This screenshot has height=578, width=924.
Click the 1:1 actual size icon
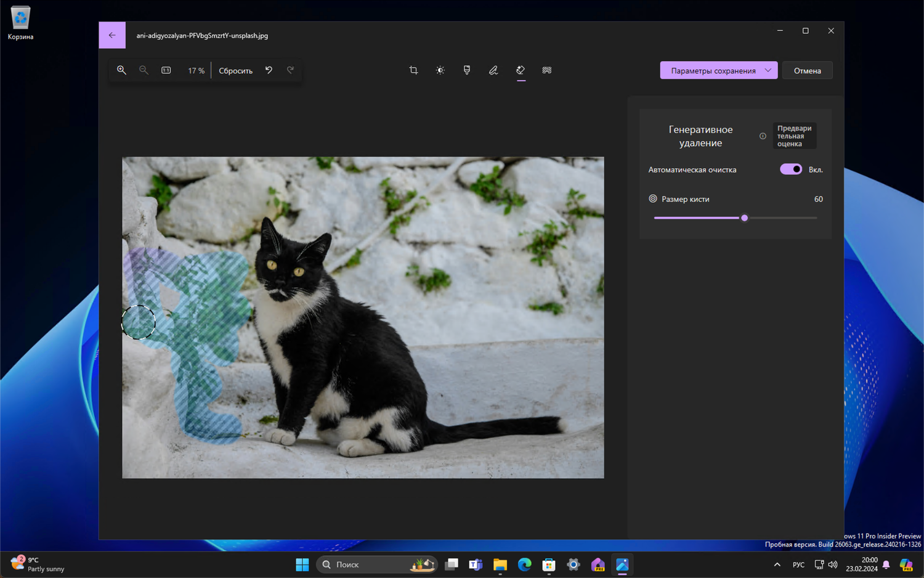[166, 70]
